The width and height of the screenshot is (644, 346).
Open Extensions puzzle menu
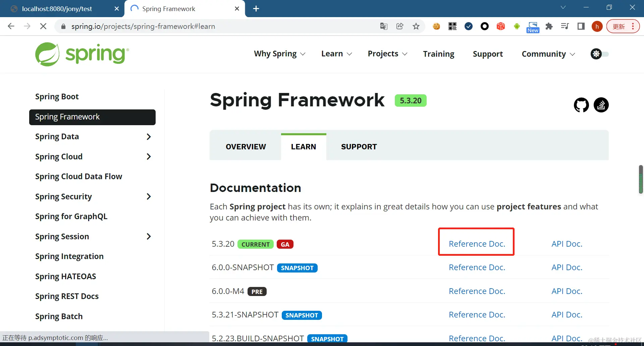[x=549, y=26]
